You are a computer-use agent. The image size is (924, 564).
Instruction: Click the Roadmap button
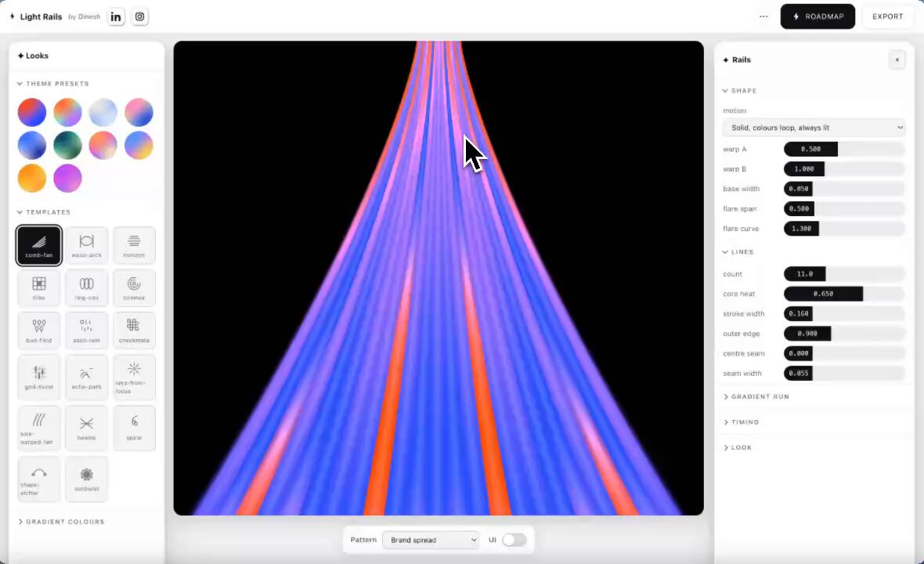(818, 16)
